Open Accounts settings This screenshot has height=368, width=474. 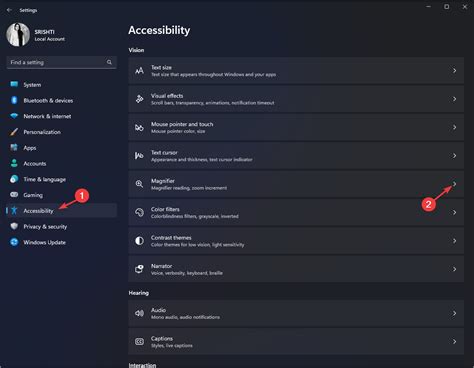[35, 163]
